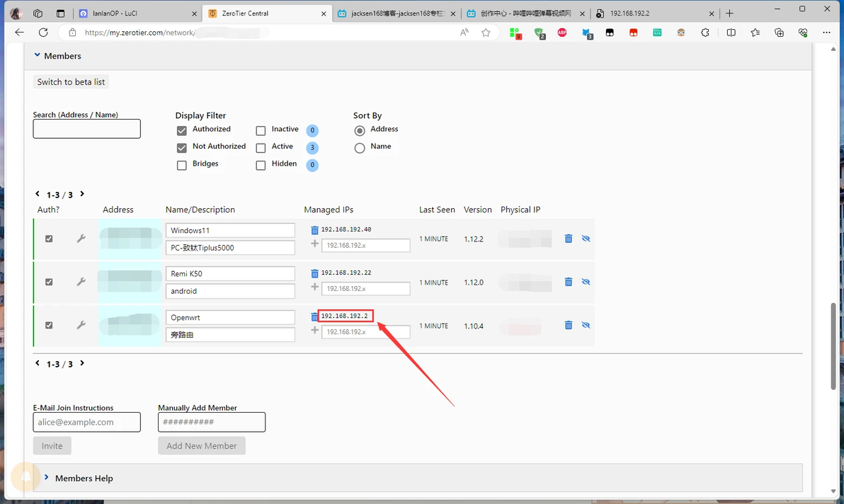Switch to the 192.168.192.2 browser tab

point(655,13)
